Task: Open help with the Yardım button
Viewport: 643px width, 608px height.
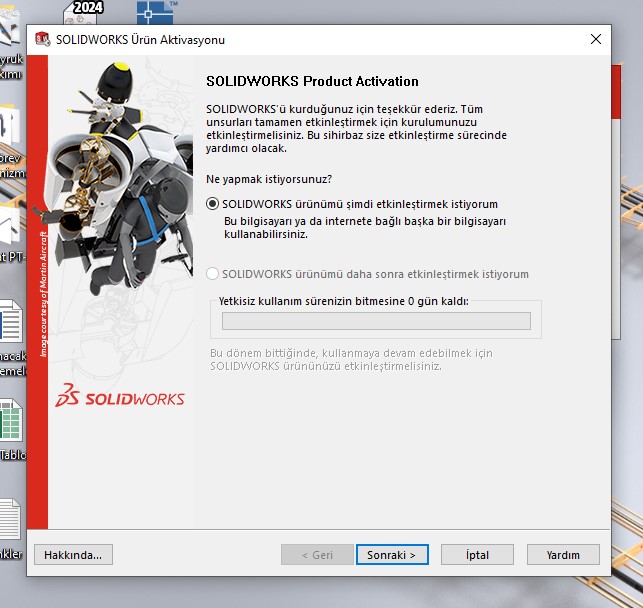Action: pyautogui.click(x=563, y=555)
